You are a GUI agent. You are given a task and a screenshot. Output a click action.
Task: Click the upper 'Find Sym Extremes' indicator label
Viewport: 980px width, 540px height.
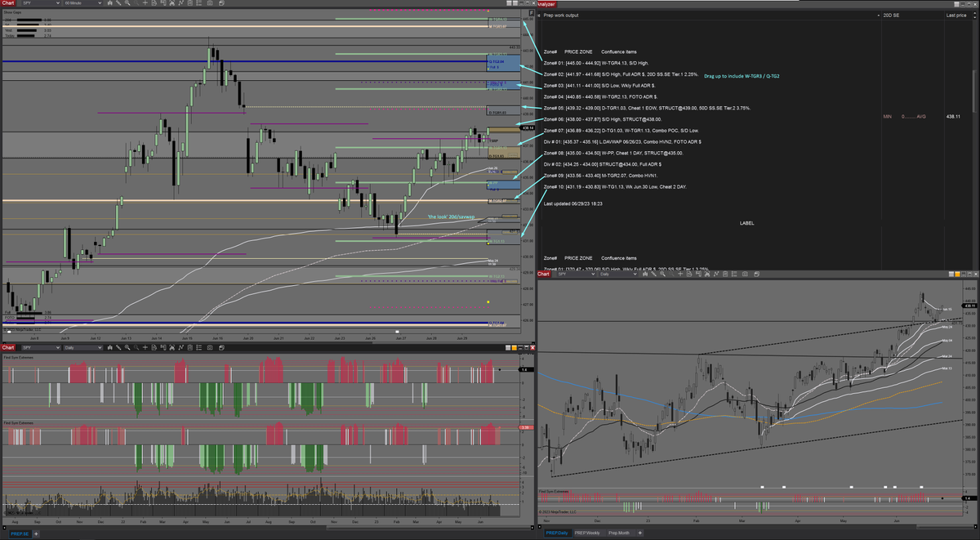pos(17,357)
